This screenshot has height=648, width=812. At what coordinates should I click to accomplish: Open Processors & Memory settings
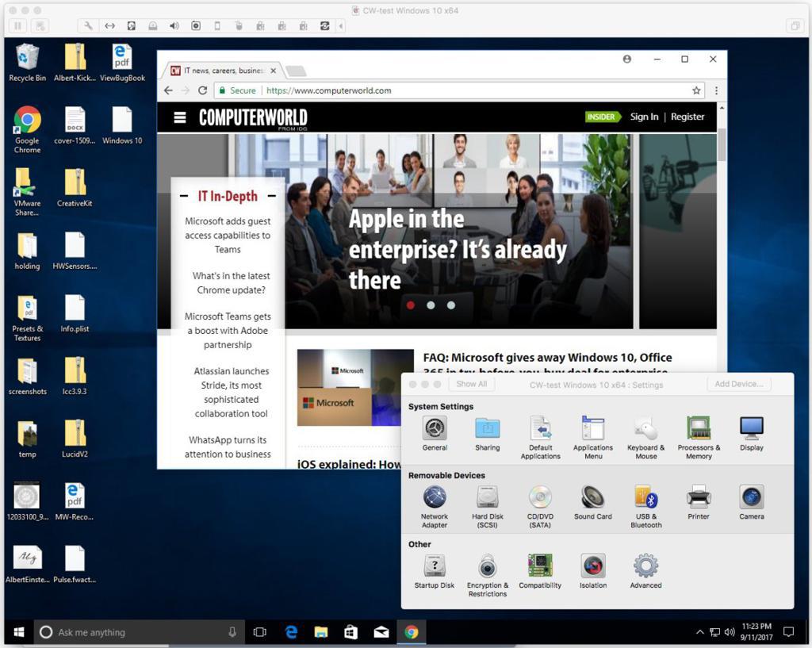point(699,438)
